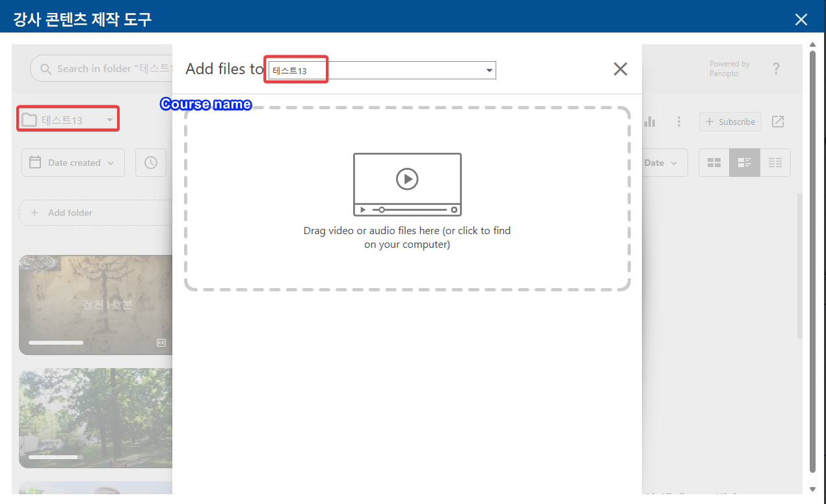Open the Add files to folder dropdown
Image resolution: width=826 pixels, height=504 pixels.
tap(382, 70)
